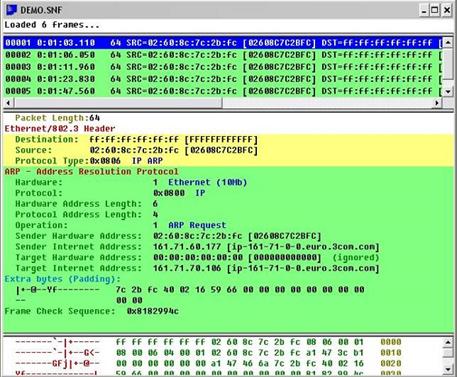Click the Sender Internet Address line

pos(197,247)
